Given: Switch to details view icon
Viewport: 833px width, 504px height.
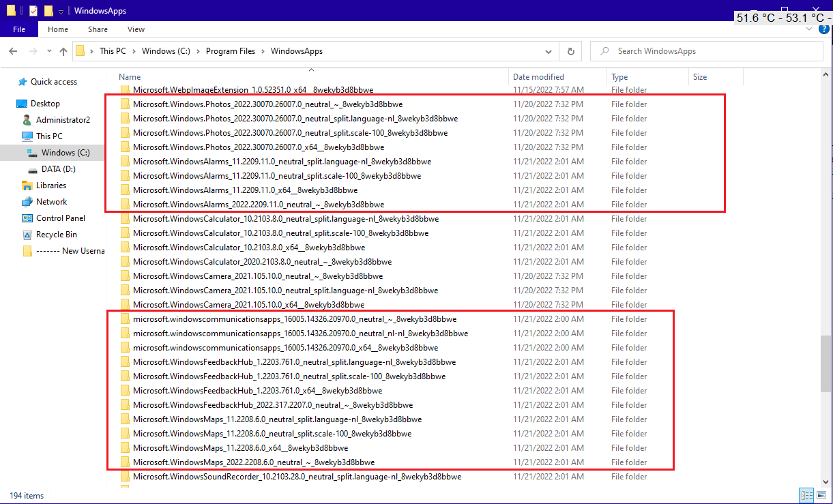Looking at the screenshot, I should point(806,496).
